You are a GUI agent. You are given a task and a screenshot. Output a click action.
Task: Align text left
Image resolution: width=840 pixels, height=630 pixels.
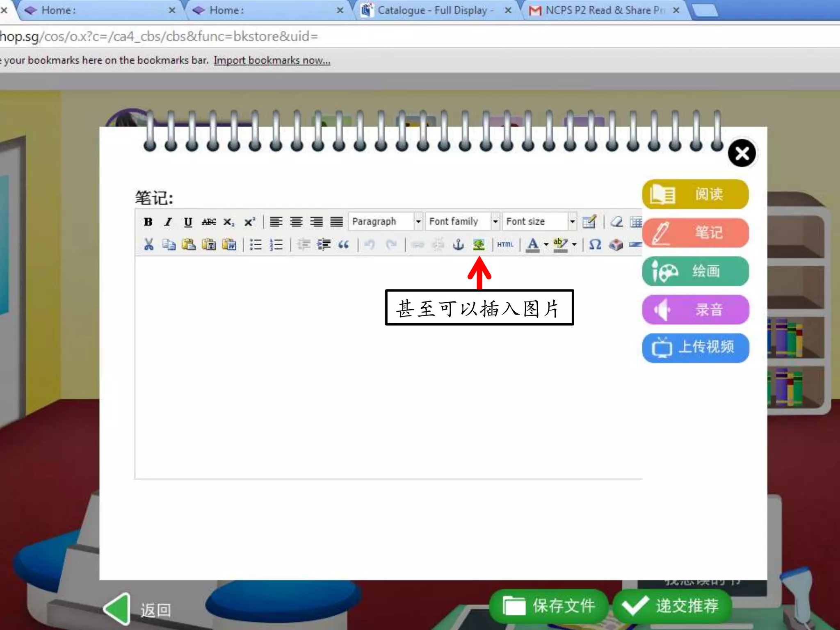(276, 222)
